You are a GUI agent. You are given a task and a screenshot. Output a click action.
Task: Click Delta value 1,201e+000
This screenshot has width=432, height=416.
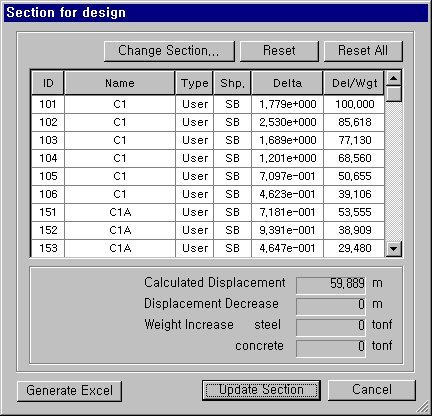(x=287, y=158)
